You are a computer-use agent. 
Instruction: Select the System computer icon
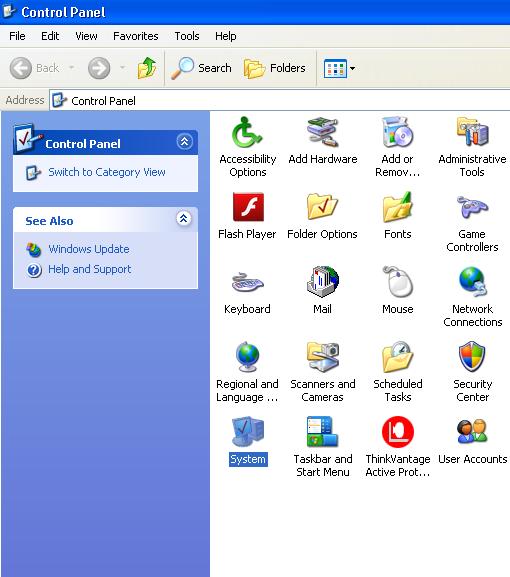pyautogui.click(x=248, y=431)
